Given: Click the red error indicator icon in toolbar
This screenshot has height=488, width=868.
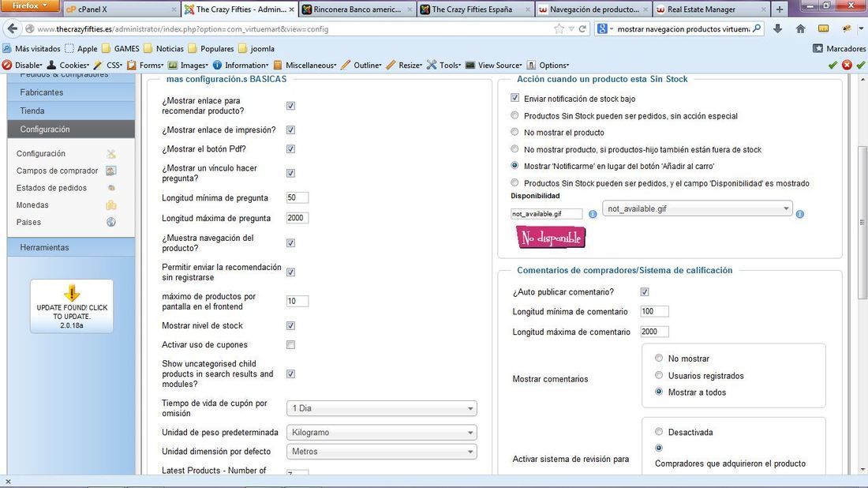Looking at the screenshot, I should 847,65.
